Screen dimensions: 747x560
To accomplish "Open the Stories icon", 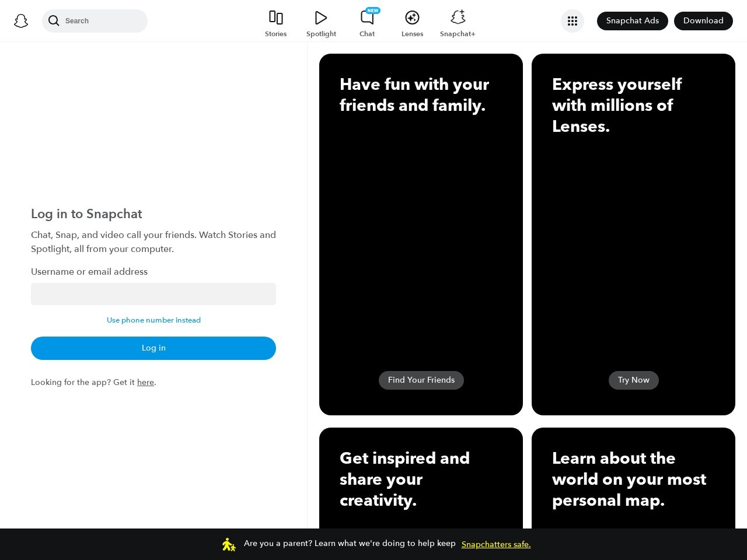I will 275,17.
